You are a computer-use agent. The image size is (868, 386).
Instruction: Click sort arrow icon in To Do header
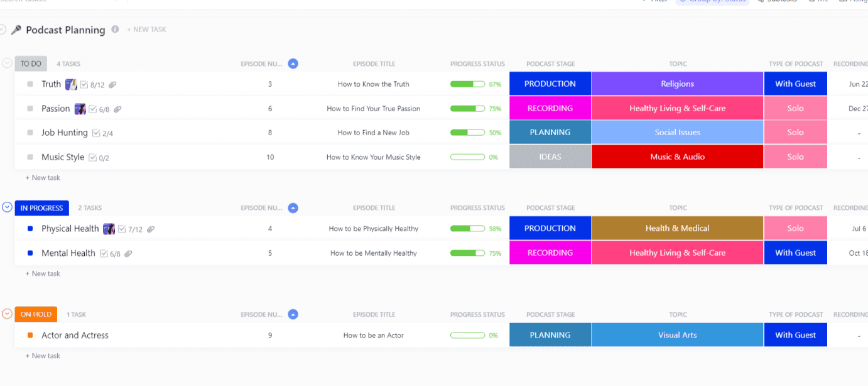[x=293, y=63]
